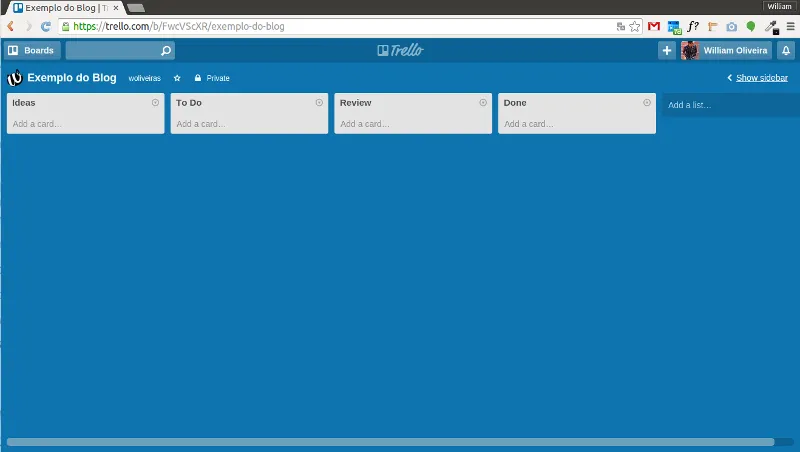This screenshot has height=452, width=800.
Task: Click the eyedropper color picker extension
Action: coord(770,27)
